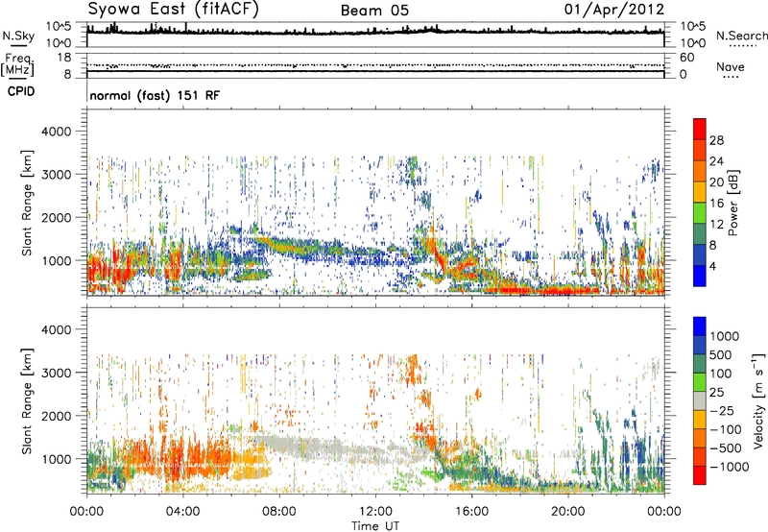Click the 4 tick on Power scale

(712, 266)
